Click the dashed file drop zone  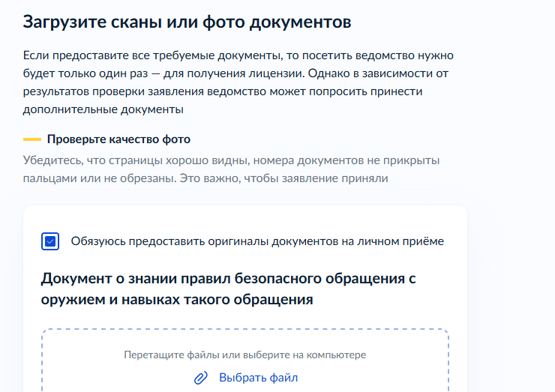pos(245,361)
